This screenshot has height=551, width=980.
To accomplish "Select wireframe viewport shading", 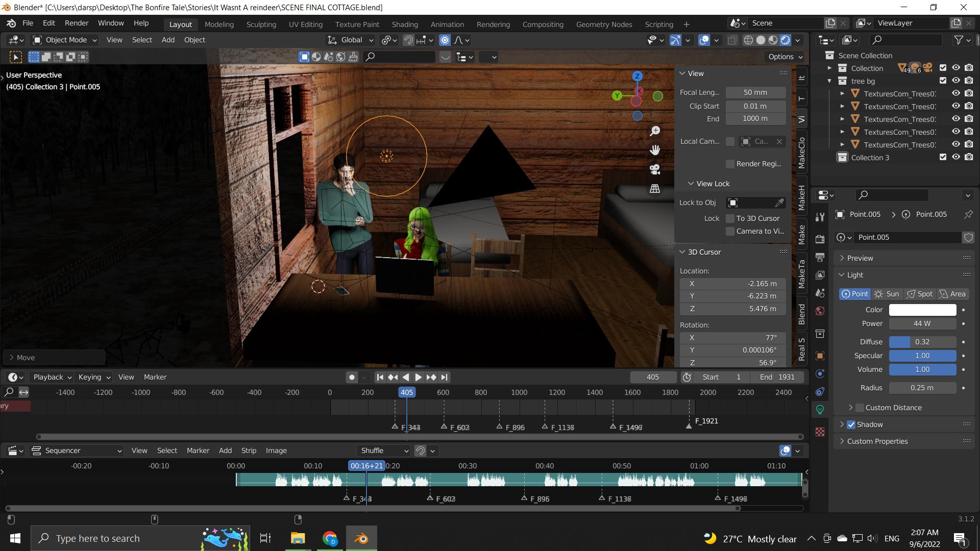I will 748,40.
